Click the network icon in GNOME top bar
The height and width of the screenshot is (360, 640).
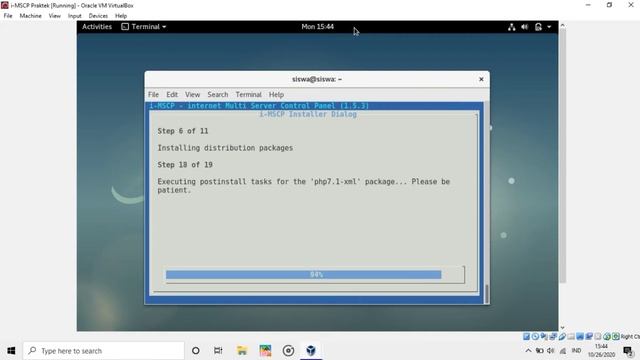[511, 27]
